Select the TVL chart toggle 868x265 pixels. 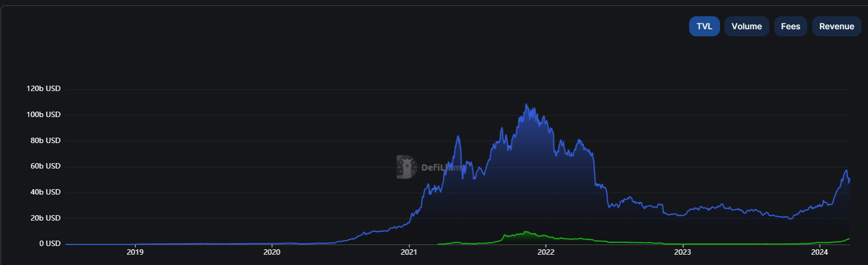coord(704,27)
